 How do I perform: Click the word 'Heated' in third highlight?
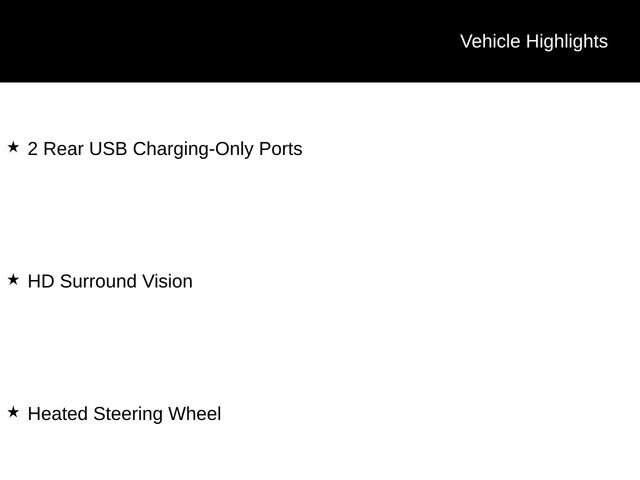58,413
